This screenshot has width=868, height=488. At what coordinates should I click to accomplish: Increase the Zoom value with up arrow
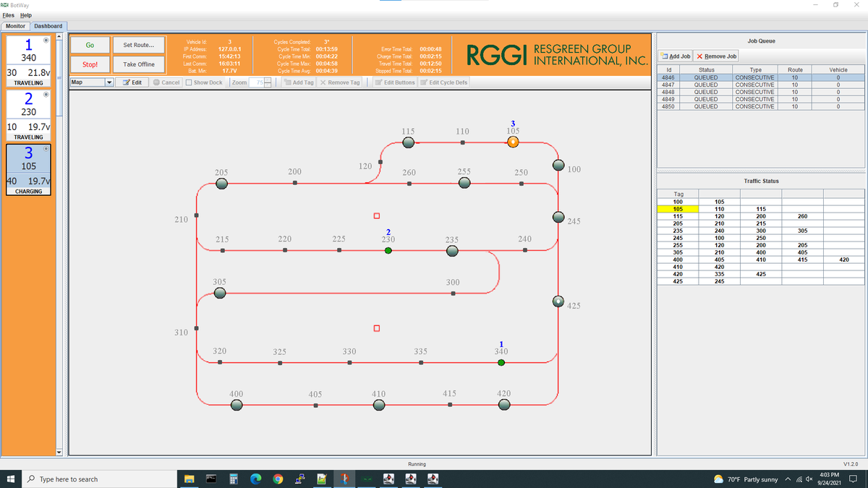pyautogui.click(x=267, y=80)
